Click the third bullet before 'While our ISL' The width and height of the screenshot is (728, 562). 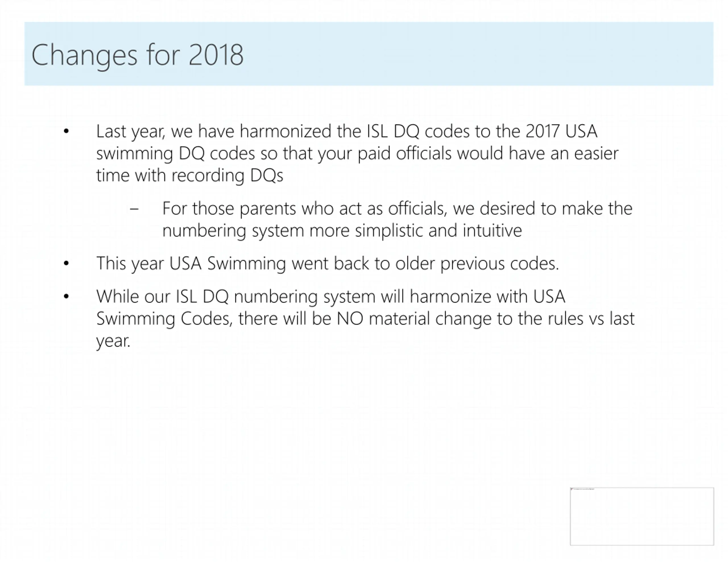[x=66, y=297]
